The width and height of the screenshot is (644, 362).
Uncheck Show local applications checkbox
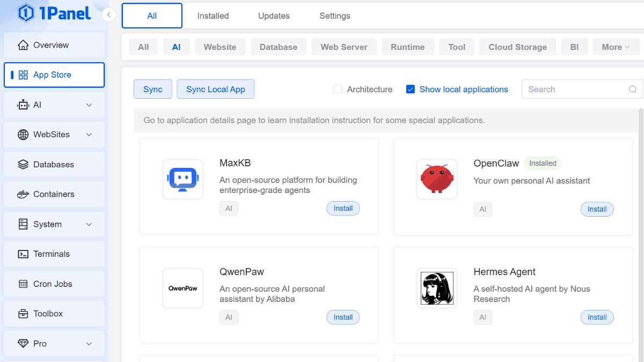pos(411,90)
